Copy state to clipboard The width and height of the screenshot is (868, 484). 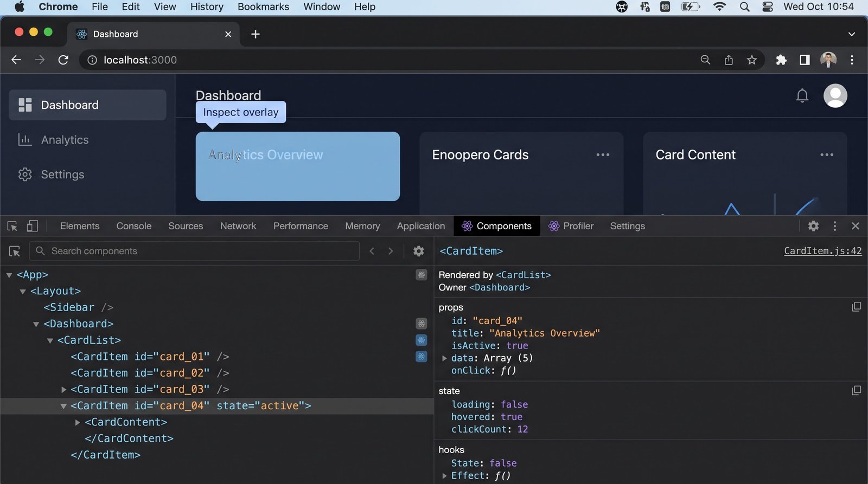coord(856,391)
